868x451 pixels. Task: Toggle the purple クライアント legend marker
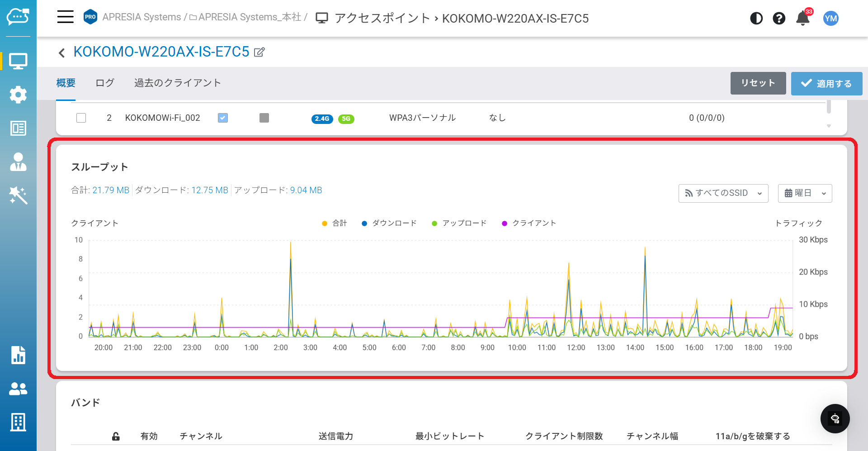[x=505, y=223]
